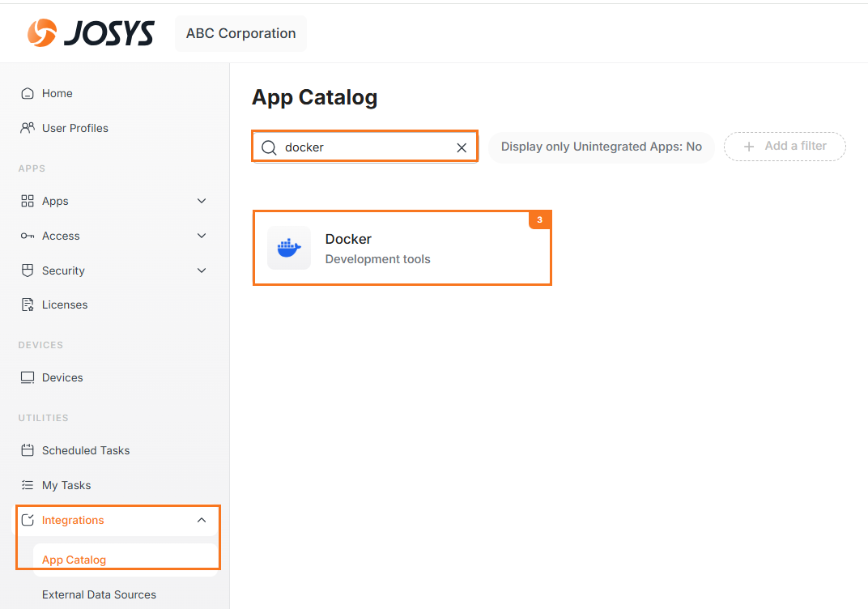Click the User Profiles people icon

click(x=28, y=128)
